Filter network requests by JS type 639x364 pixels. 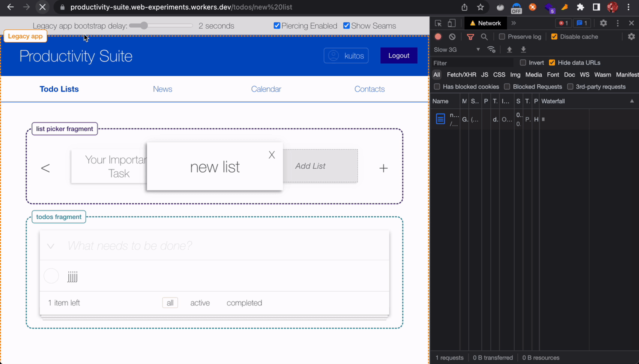(x=484, y=74)
